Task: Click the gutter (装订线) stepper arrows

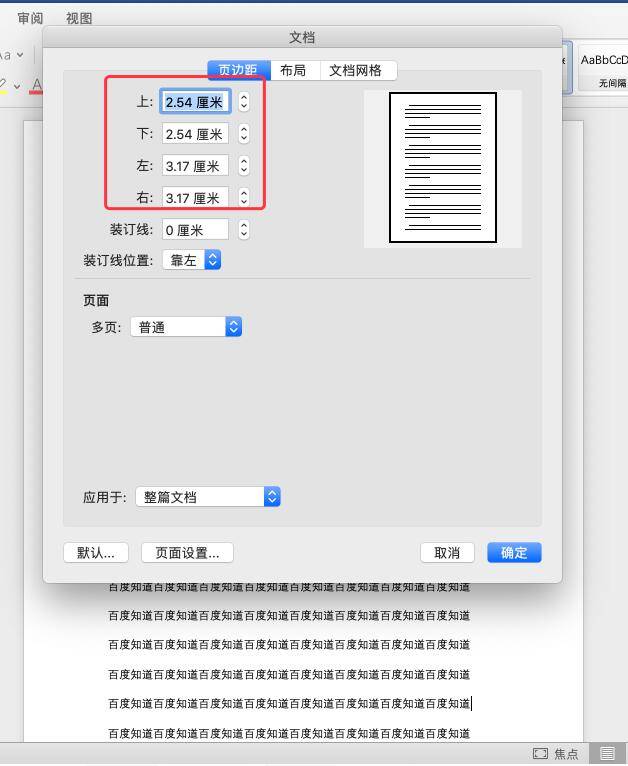Action: pos(244,230)
